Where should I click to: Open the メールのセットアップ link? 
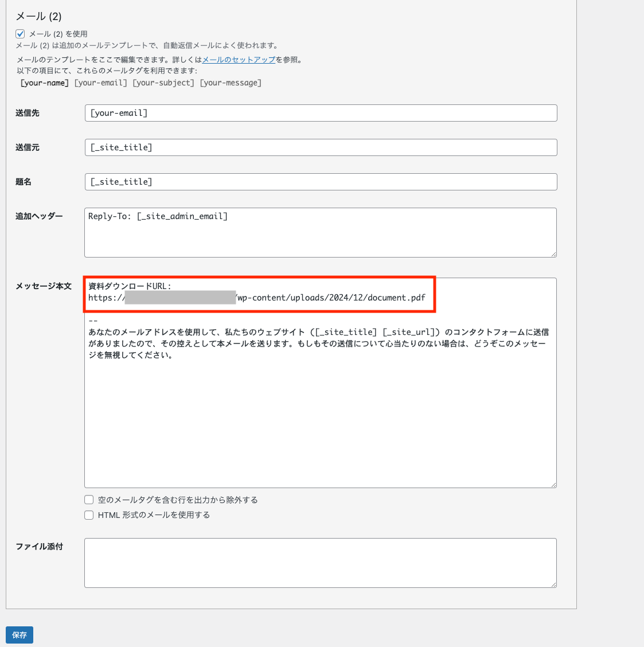tap(239, 60)
